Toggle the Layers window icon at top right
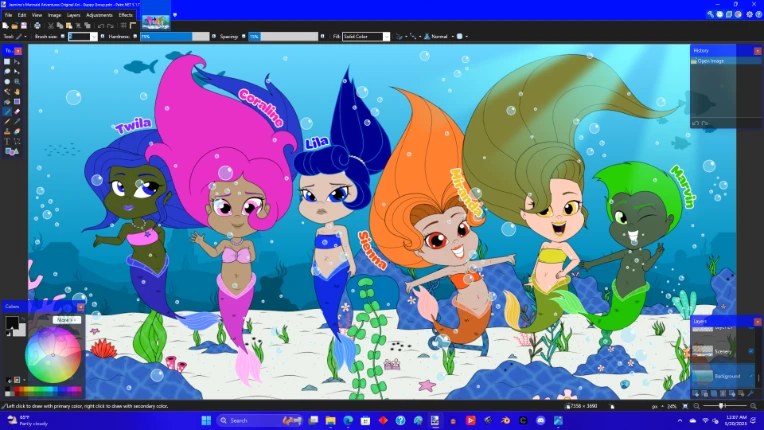 click(729, 15)
